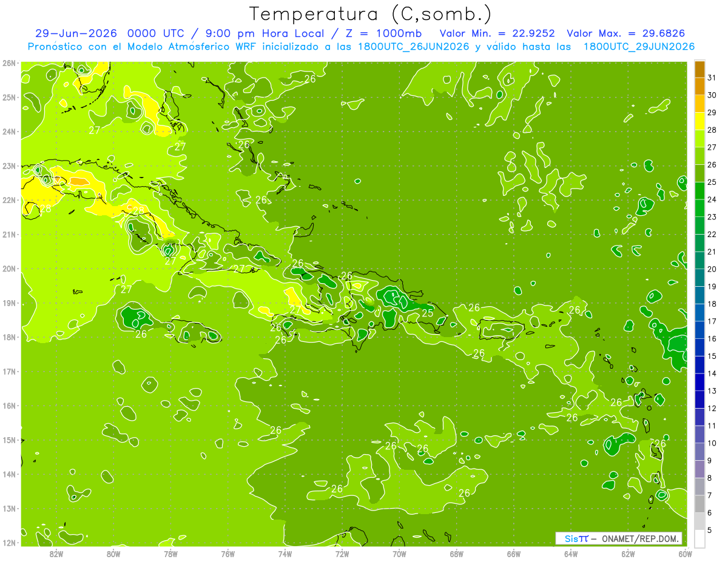Screen dimensions: 728x562
Task: Click the 22N latitude axis label
Action: click(x=8, y=200)
